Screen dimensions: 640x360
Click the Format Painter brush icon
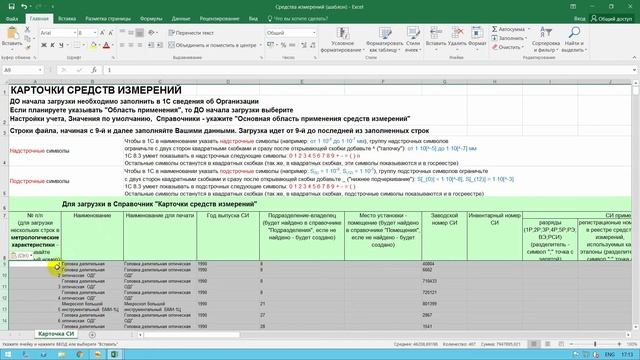(x=27, y=47)
